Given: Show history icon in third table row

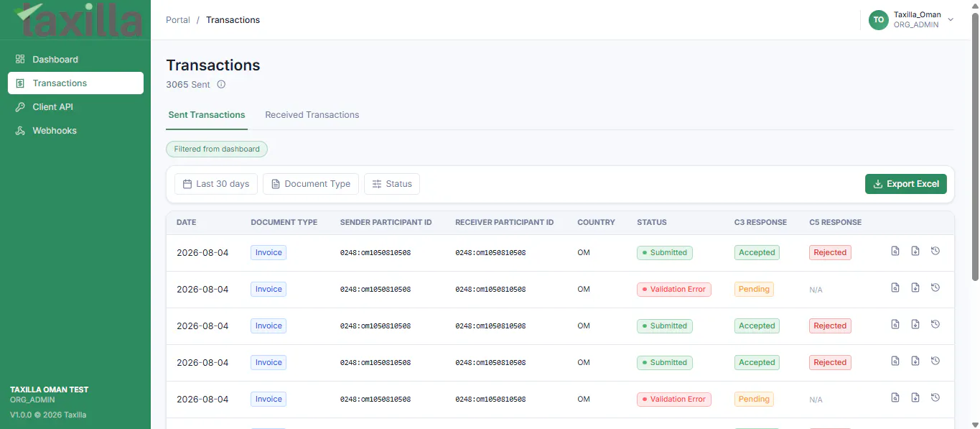Looking at the screenshot, I should [x=935, y=324].
